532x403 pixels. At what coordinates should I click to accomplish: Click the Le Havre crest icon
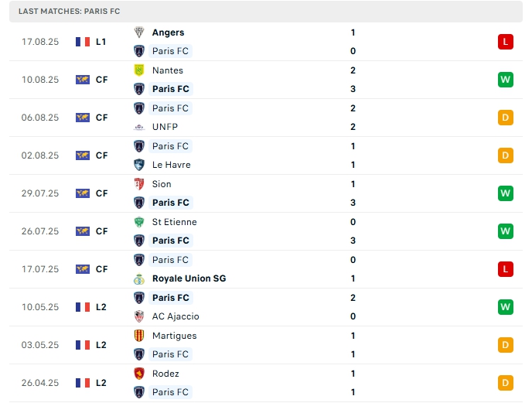[x=139, y=165]
